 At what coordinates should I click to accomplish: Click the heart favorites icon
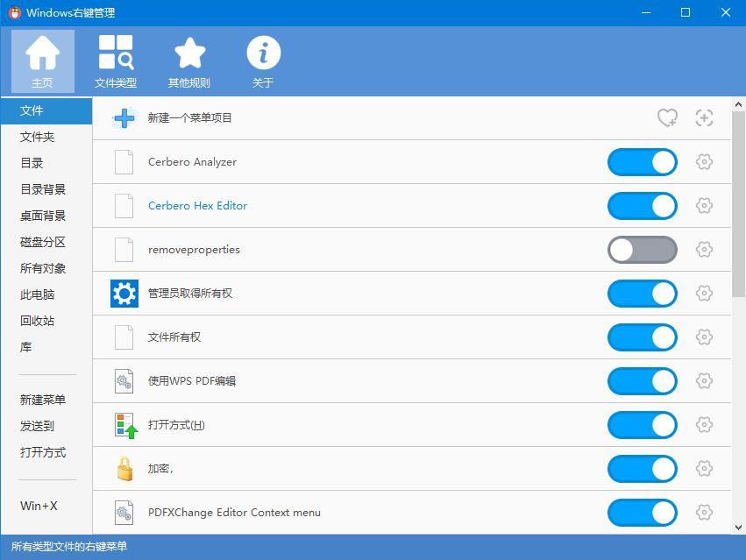(x=668, y=117)
